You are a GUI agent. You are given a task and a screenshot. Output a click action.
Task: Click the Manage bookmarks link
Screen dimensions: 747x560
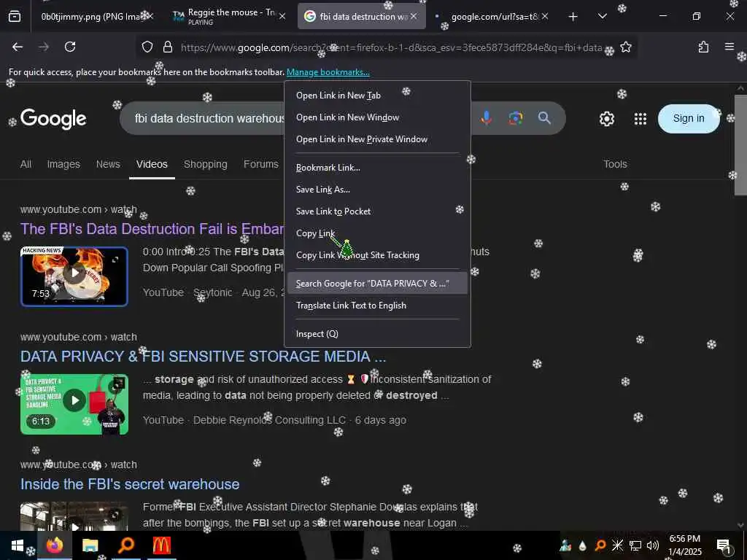coord(328,72)
